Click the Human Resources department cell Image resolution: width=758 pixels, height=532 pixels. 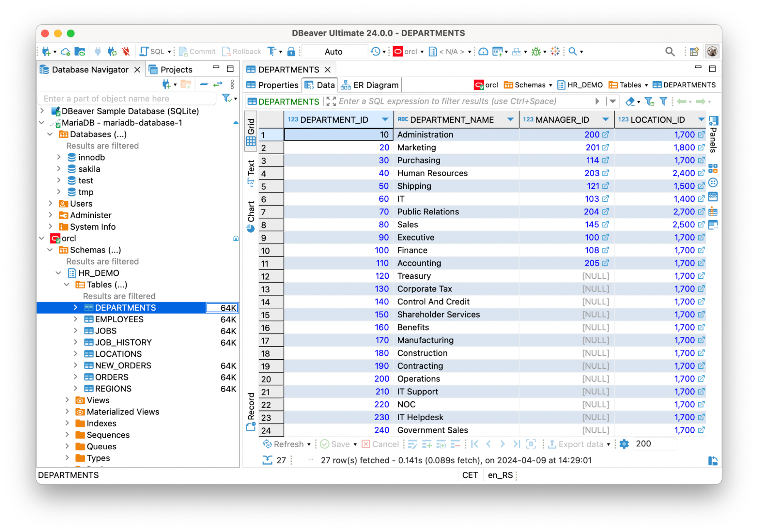pyautogui.click(x=456, y=173)
